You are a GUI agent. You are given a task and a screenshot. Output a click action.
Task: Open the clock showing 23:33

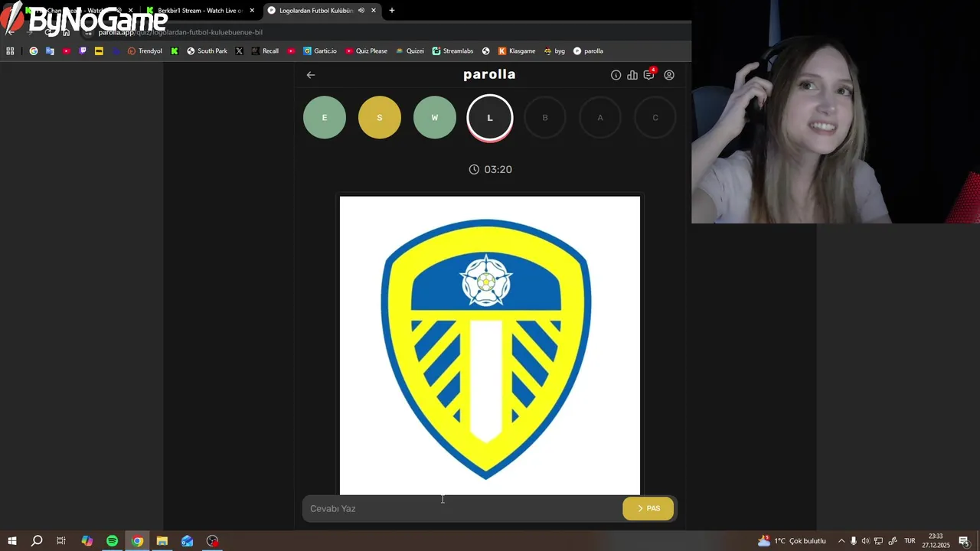point(936,541)
